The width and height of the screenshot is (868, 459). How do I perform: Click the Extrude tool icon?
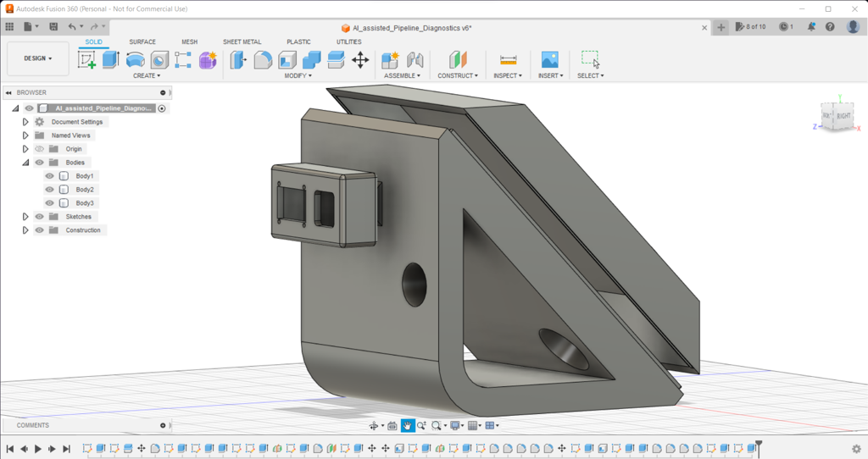110,59
